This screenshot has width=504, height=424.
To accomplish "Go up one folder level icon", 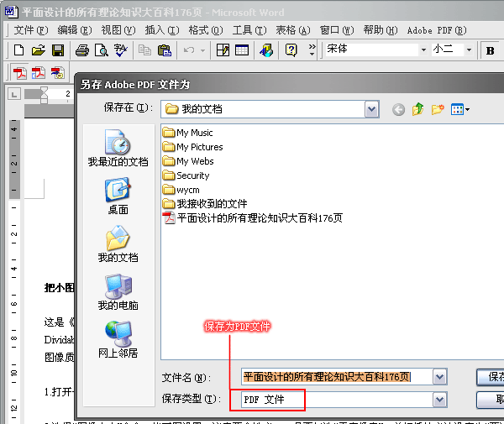I will tap(417, 109).
